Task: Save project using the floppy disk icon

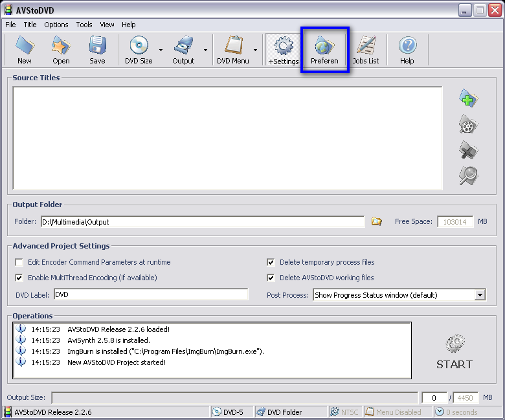Action: click(97, 50)
